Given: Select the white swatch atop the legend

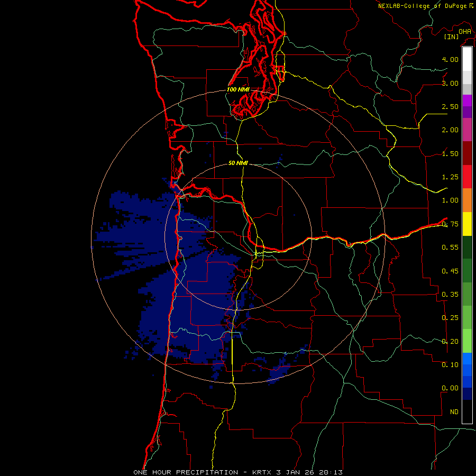Looking at the screenshot, I should 467,59.
